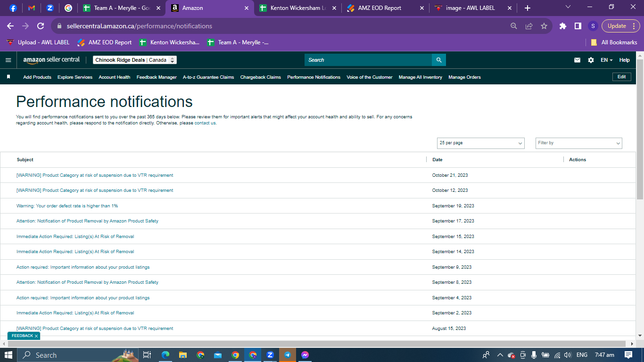The width and height of the screenshot is (644, 362).
Task: Go back to the previous page
Action: tap(10, 26)
